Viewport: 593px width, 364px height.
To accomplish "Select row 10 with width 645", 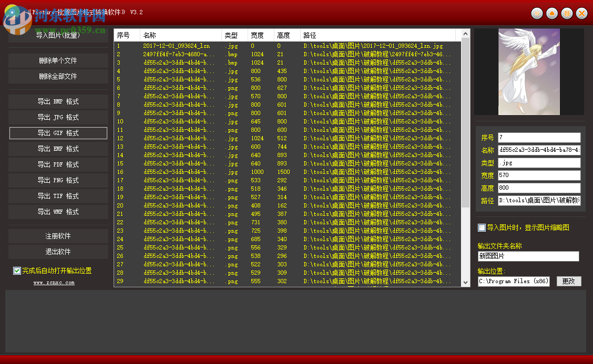I will 288,121.
